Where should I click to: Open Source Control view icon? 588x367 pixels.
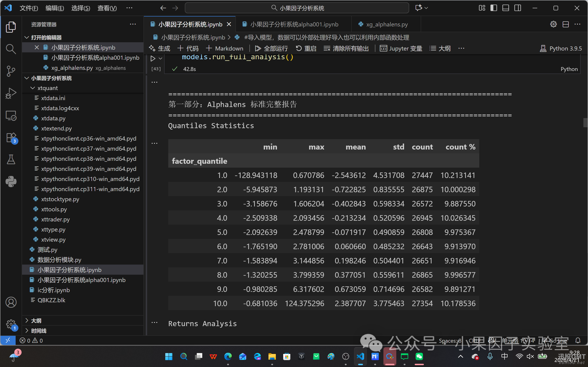[11, 71]
